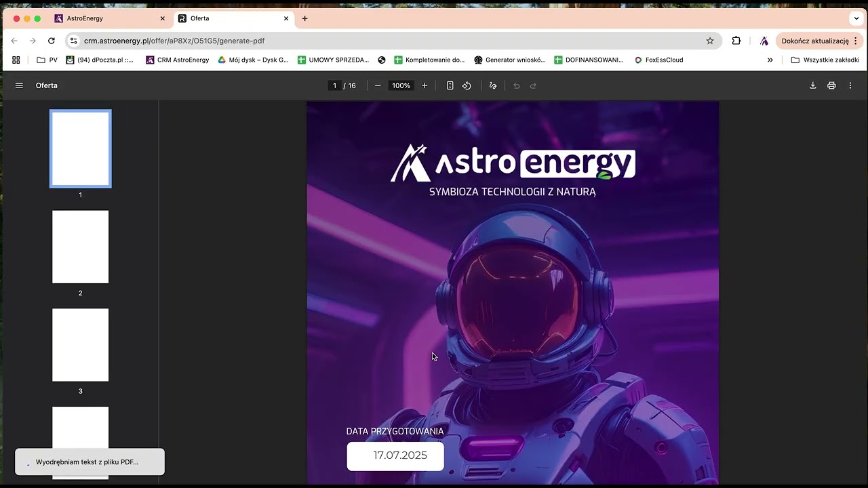
Task: Click the date 17.07.2025 on the cover
Action: (x=400, y=455)
